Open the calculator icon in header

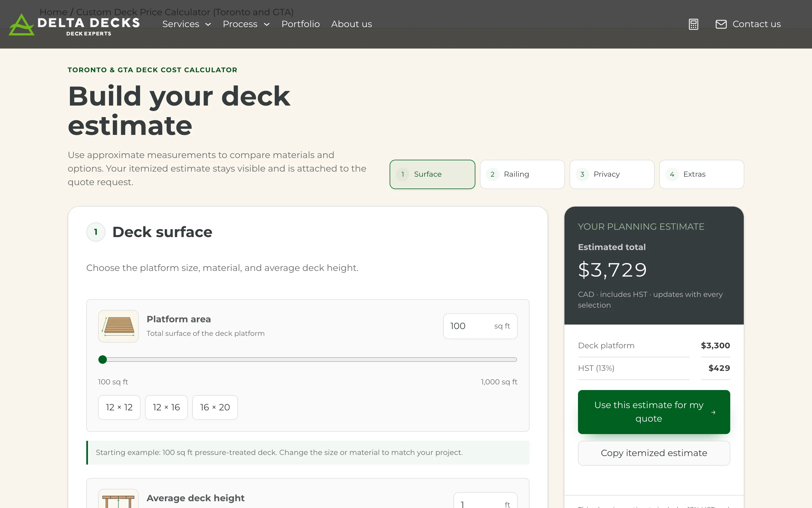click(x=693, y=24)
